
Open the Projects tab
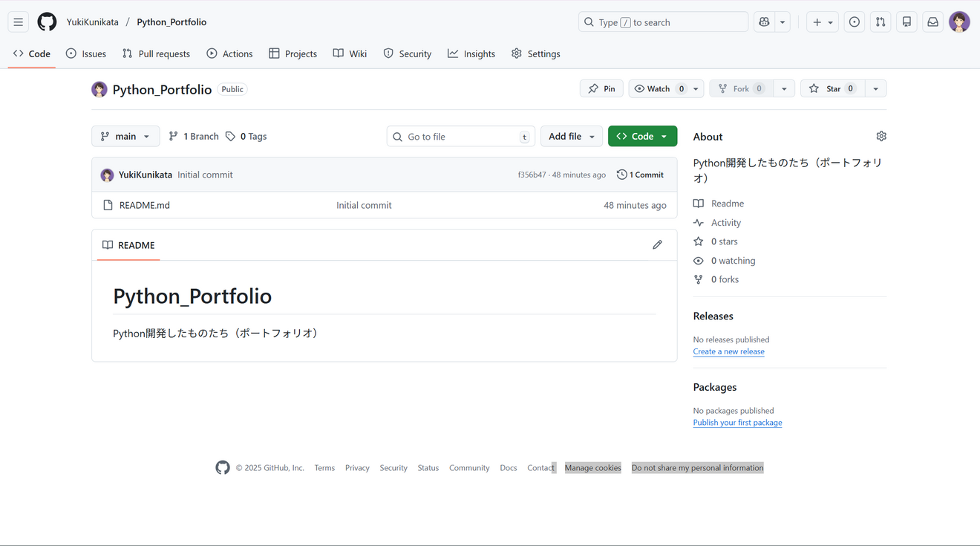293,53
